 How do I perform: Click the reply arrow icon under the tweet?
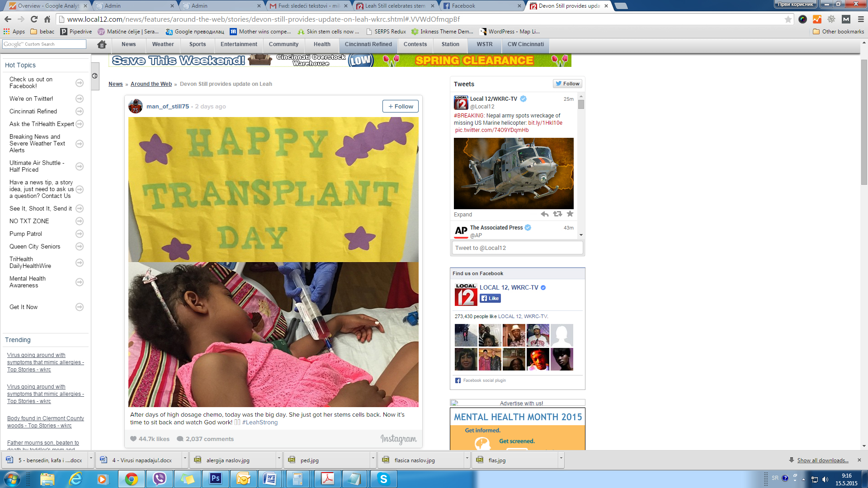tap(545, 214)
